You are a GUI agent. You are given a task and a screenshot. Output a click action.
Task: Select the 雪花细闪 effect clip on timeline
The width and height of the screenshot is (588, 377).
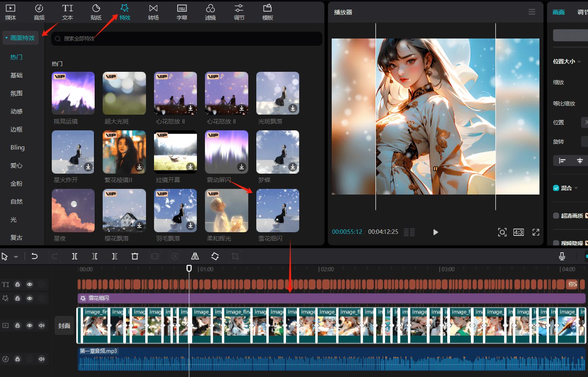click(x=331, y=298)
